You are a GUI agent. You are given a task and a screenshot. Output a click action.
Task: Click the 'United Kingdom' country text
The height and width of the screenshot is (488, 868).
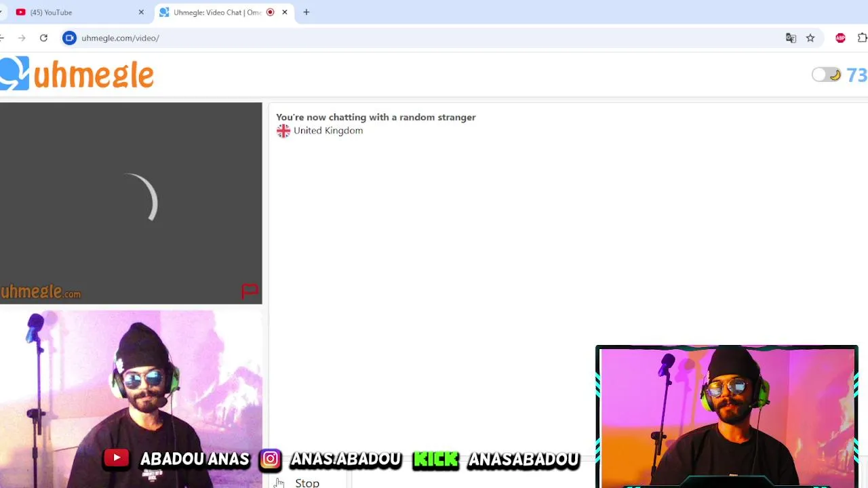tap(328, 131)
